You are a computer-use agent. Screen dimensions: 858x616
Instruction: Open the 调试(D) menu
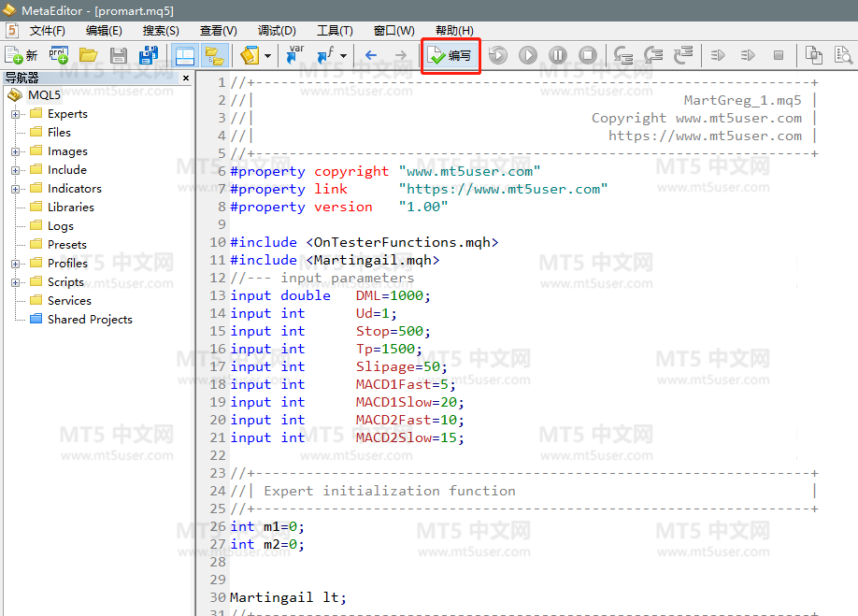[x=277, y=31]
